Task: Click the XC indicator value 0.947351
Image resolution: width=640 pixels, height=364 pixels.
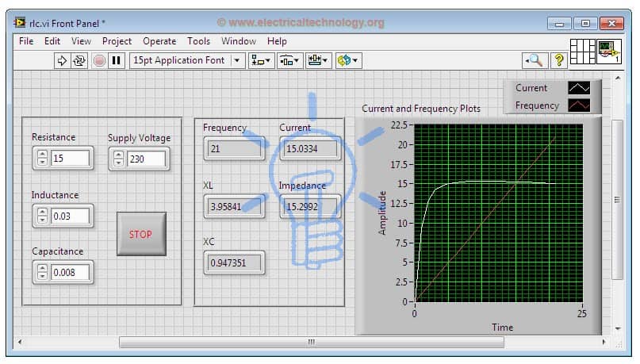Action: pos(234,262)
